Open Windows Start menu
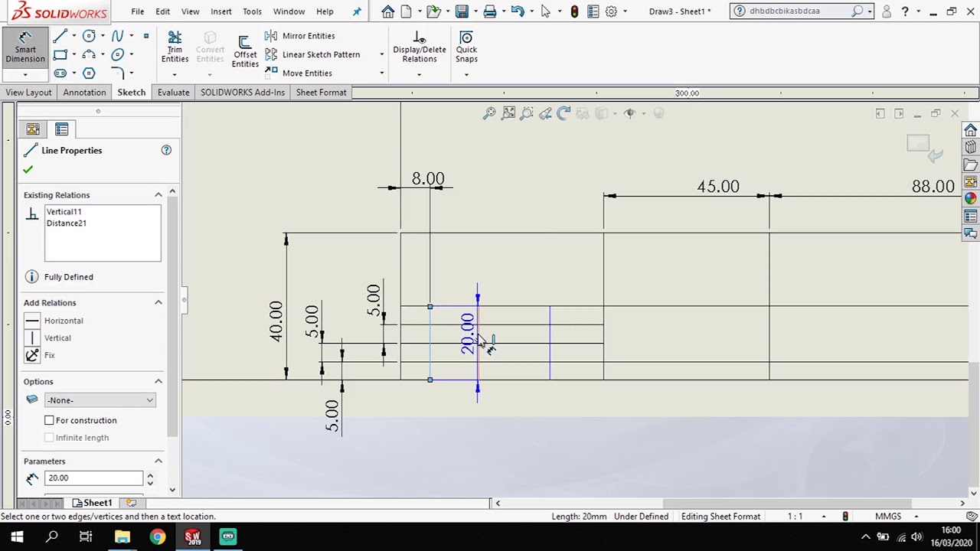 coord(17,537)
